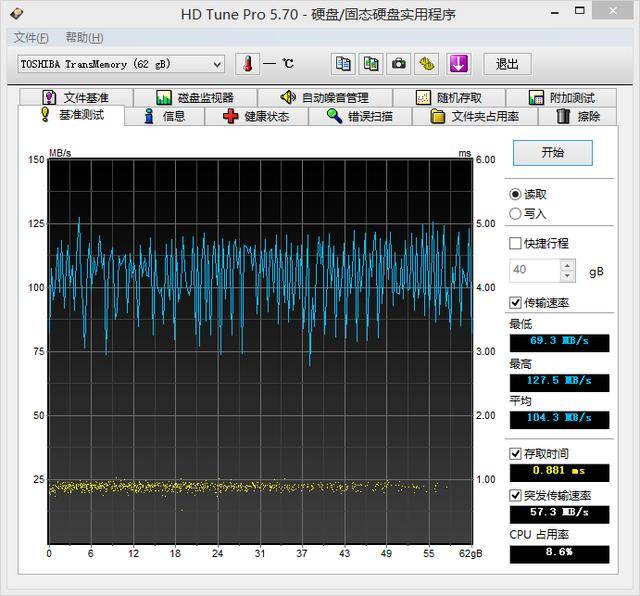Click the 擦除 trash can icon

(563, 116)
